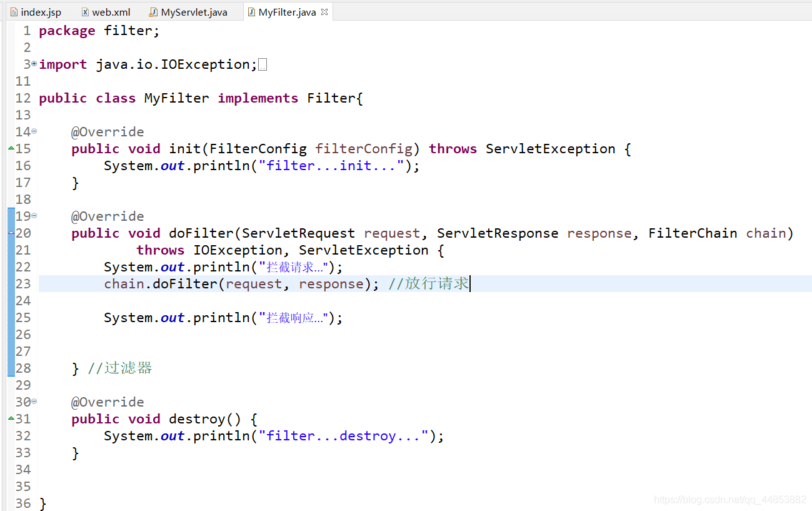Click override marker on line 31
The width and height of the screenshot is (812, 511).
point(11,418)
